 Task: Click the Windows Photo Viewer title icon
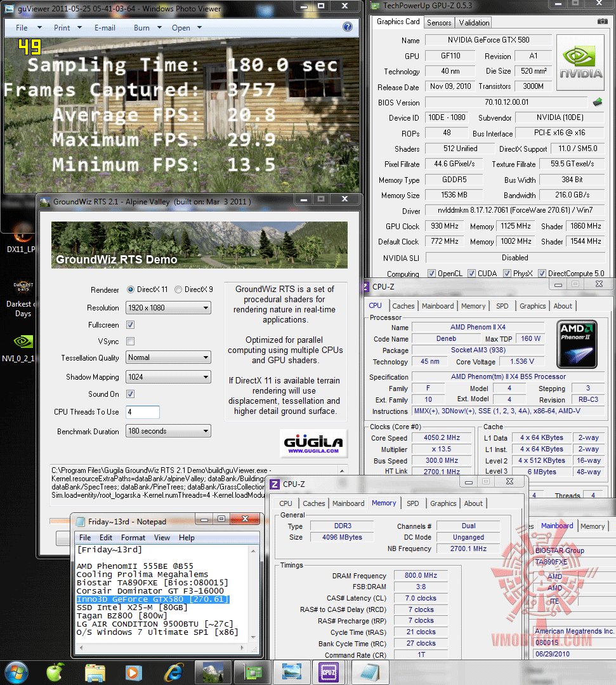click(9, 9)
